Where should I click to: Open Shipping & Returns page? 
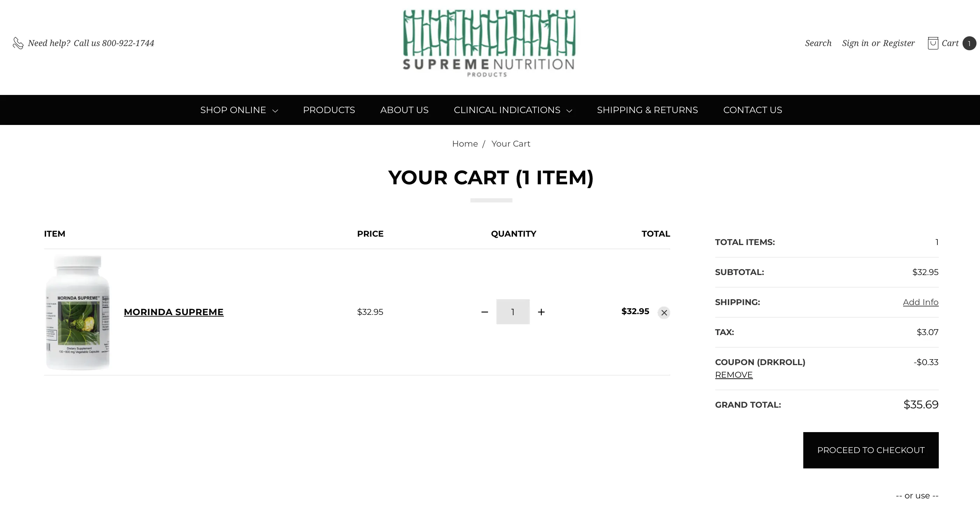647,110
